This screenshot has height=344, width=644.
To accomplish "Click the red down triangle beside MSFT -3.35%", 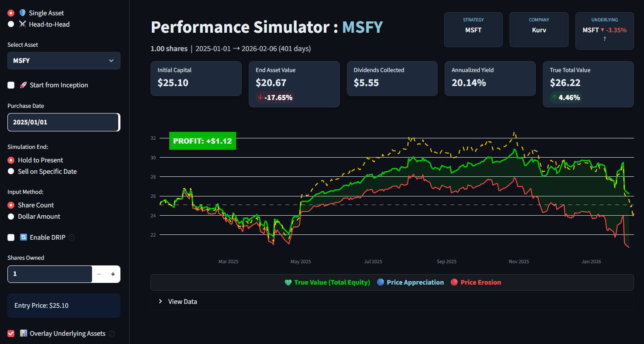I will [602, 30].
